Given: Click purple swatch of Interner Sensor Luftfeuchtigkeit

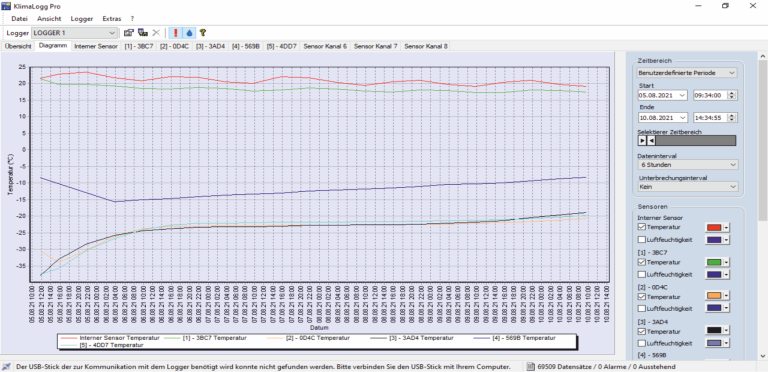Looking at the screenshot, I should pyautogui.click(x=714, y=240).
